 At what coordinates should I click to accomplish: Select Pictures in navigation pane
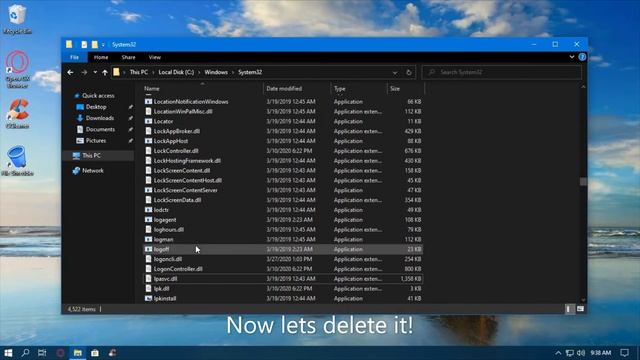(96, 140)
